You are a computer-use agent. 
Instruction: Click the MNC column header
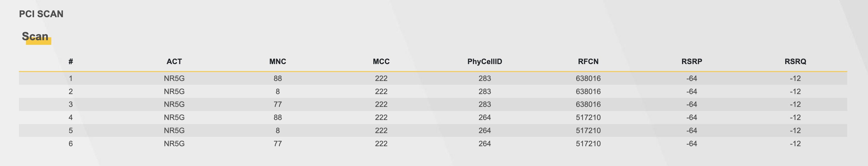[x=278, y=62]
